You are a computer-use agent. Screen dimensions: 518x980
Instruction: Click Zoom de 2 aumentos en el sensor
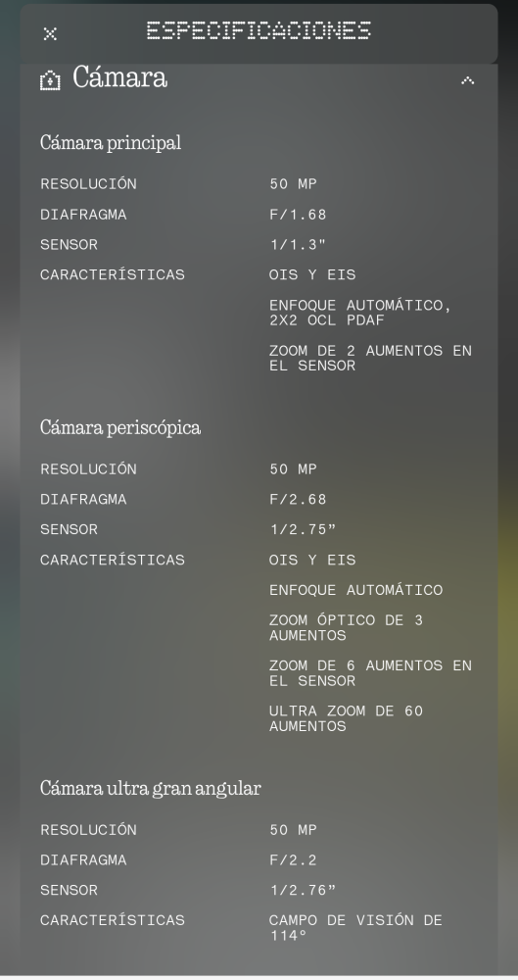370,358
